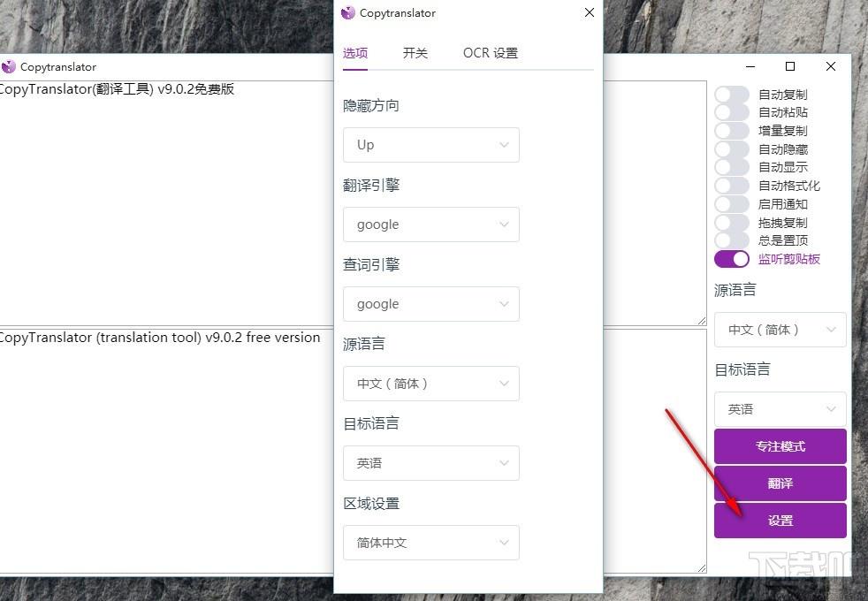Enable the 增量复制 switch
Screen dimensions: 868x601
[x=731, y=131]
